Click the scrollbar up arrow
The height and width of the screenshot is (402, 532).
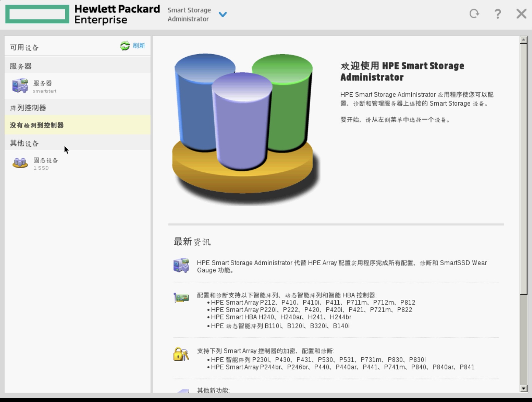point(523,40)
